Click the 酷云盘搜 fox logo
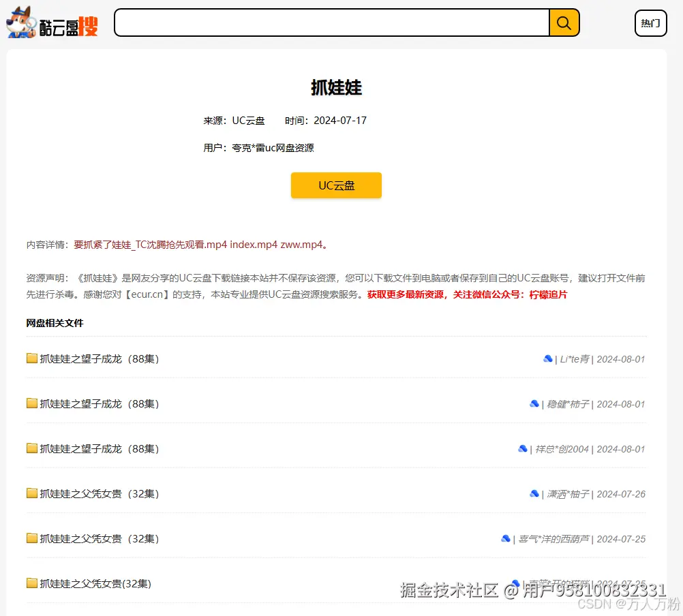This screenshot has height=616, width=683. click(x=52, y=22)
